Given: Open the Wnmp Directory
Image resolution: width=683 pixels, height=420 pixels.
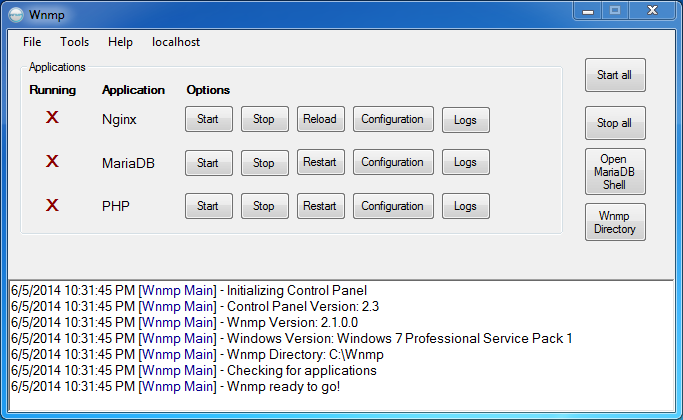Looking at the screenshot, I should click(x=615, y=222).
